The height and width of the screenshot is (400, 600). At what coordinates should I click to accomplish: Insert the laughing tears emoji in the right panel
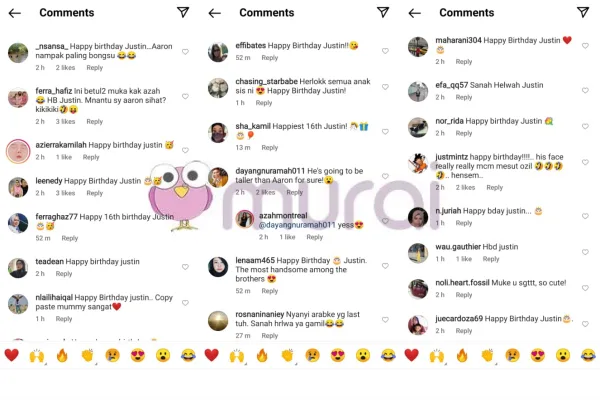click(588, 355)
